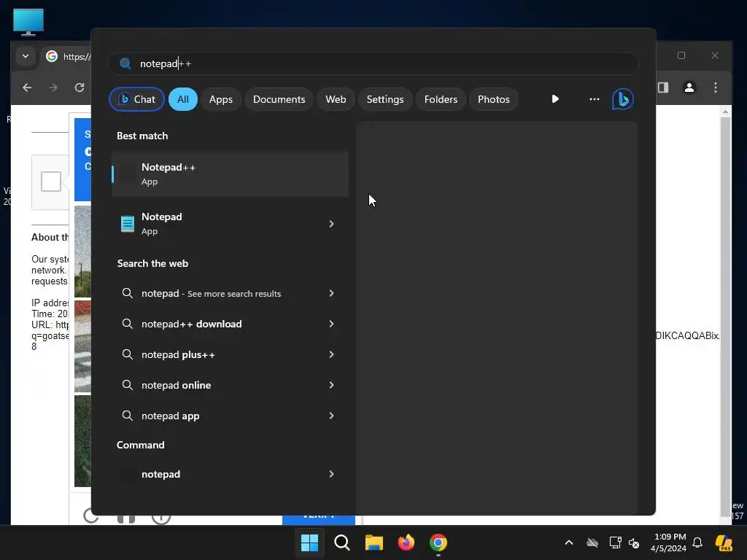Expand 'notepad plus++' suggestion chevron
The height and width of the screenshot is (560, 747).
point(332,354)
